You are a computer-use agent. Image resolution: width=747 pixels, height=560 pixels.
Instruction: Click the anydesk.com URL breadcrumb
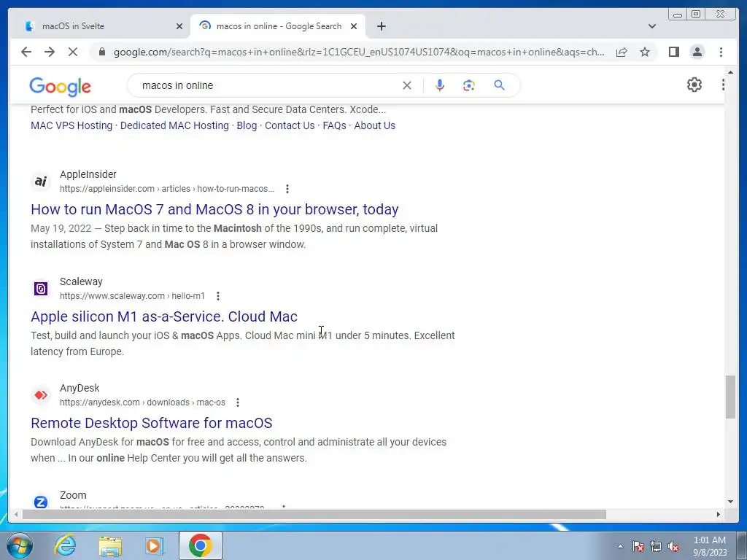(x=142, y=402)
